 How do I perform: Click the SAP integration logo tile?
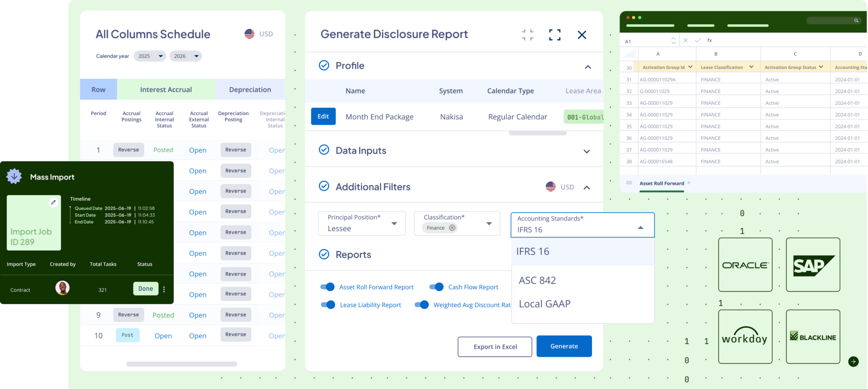[x=812, y=265]
